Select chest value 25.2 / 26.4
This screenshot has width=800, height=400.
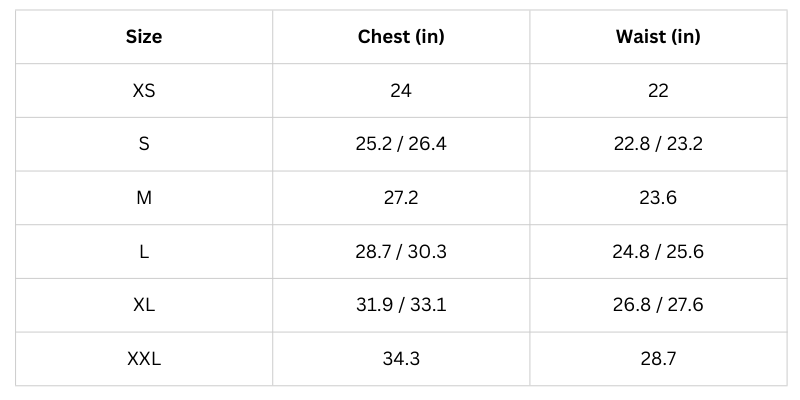[401, 144]
